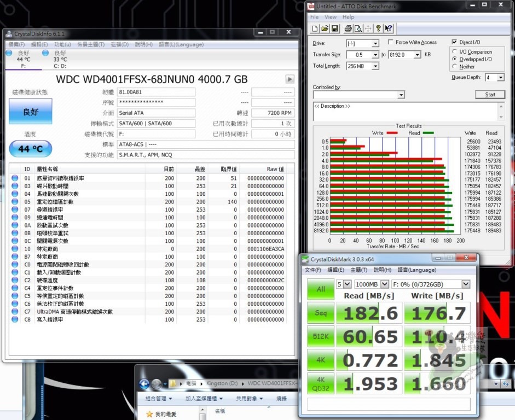This screenshot has height=420, width=515.
Task: Open the Total Length 256 MB dropdown
Action: [x=375, y=66]
